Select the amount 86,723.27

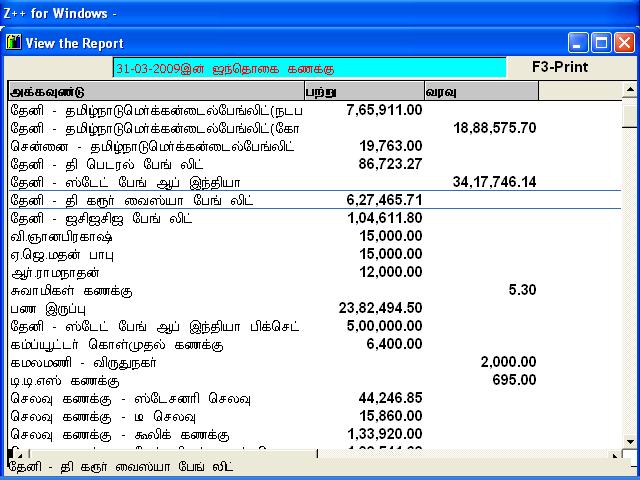pyautogui.click(x=390, y=164)
